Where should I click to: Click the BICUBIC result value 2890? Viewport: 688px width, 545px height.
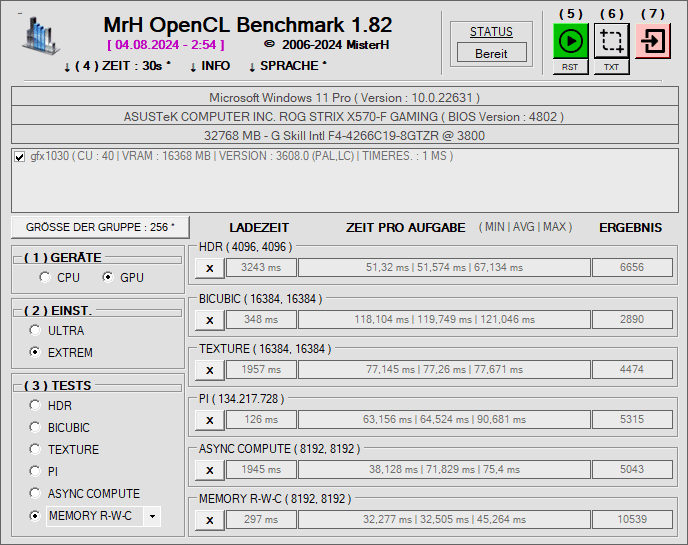[x=632, y=319]
